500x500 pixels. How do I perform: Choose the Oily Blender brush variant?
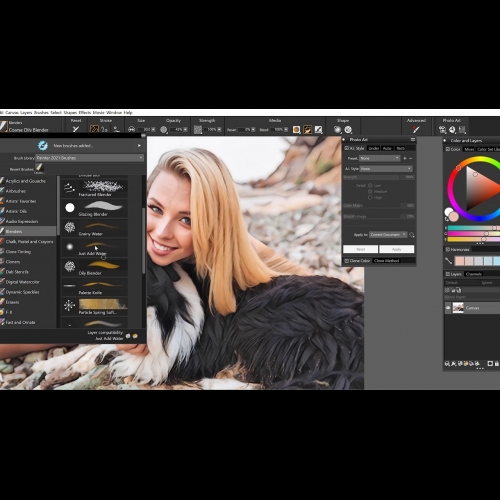coord(95,267)
